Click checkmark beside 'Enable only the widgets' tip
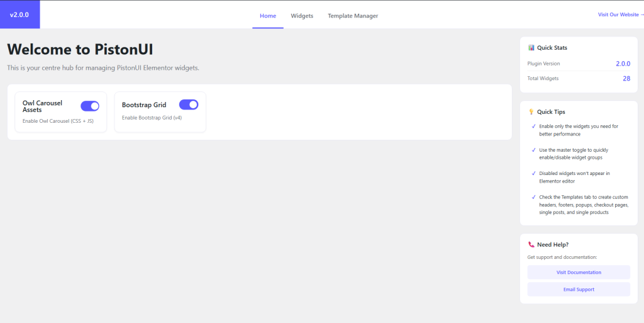This screenshot has height=323, width=644. coord(533,127)
